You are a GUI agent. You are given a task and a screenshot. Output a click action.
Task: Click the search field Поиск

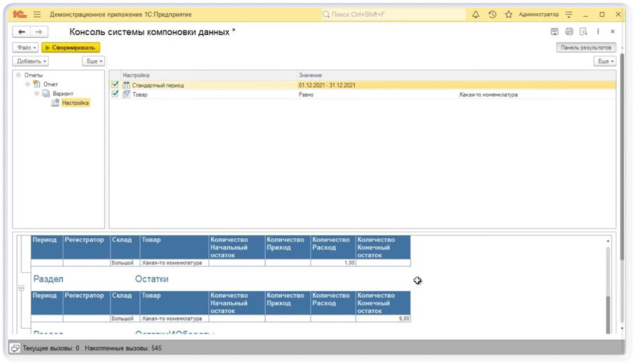[392, 15]
